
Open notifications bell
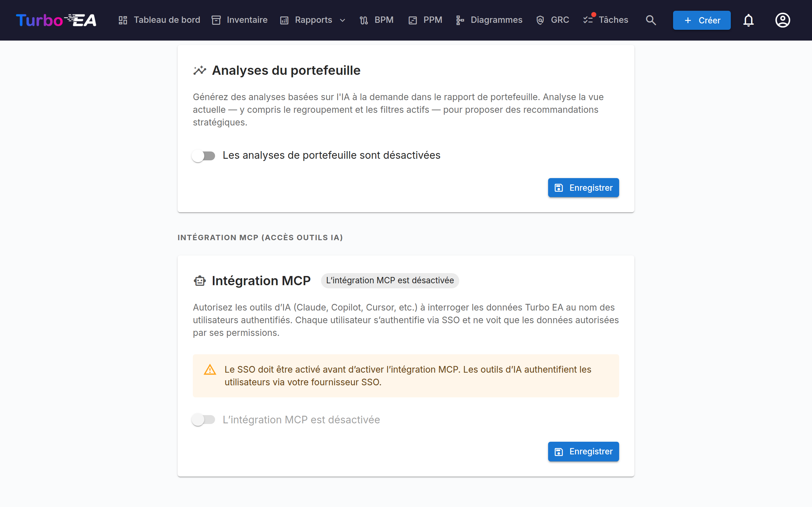748,20
